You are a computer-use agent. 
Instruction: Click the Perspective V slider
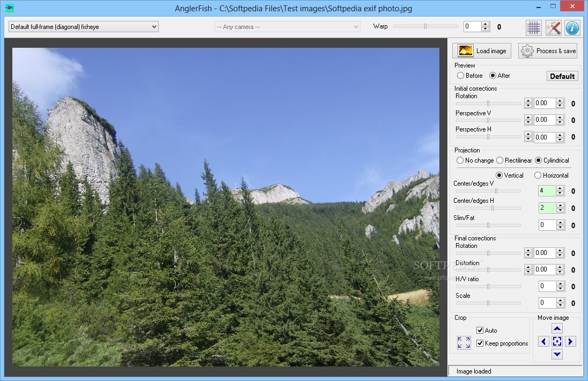click(x=488, y=120)
